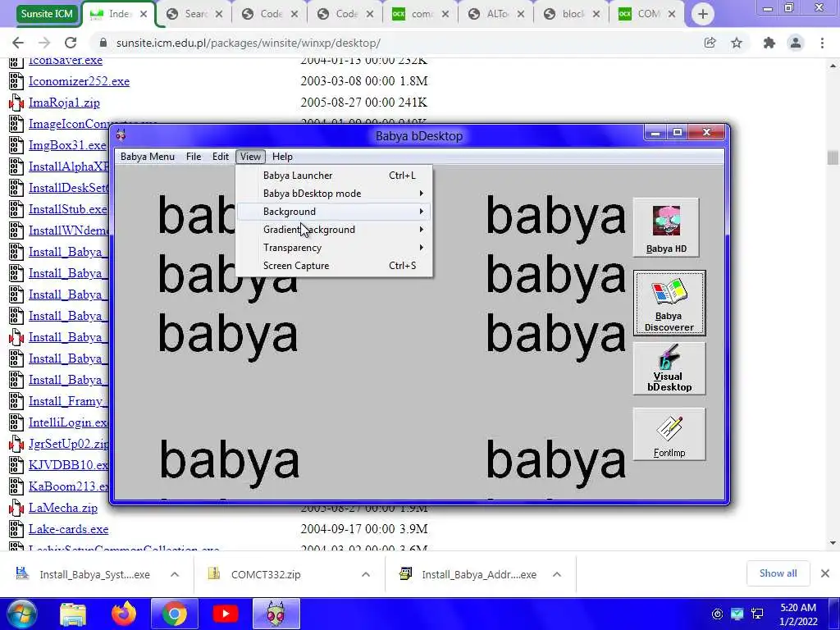Open the Install_Babya_Addr downloaded file
Viewport: 840px width, 630px height.
coord(479,574)
